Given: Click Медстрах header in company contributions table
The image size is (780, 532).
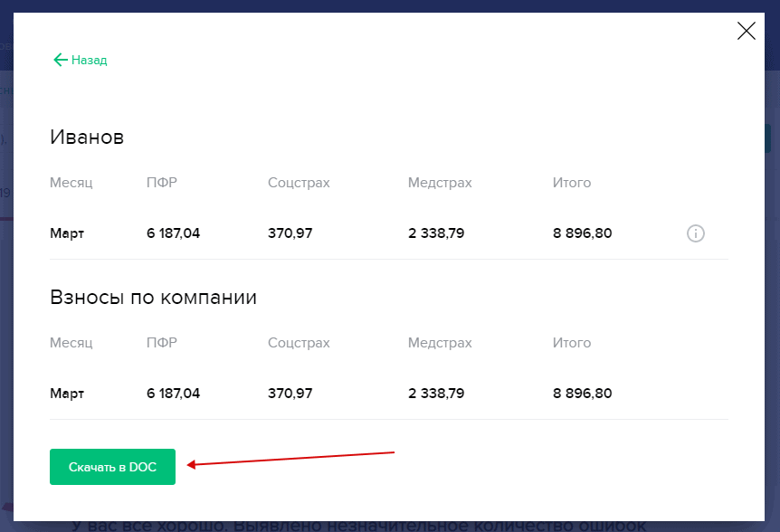Looking at the screenshot, I should point(440,343).
